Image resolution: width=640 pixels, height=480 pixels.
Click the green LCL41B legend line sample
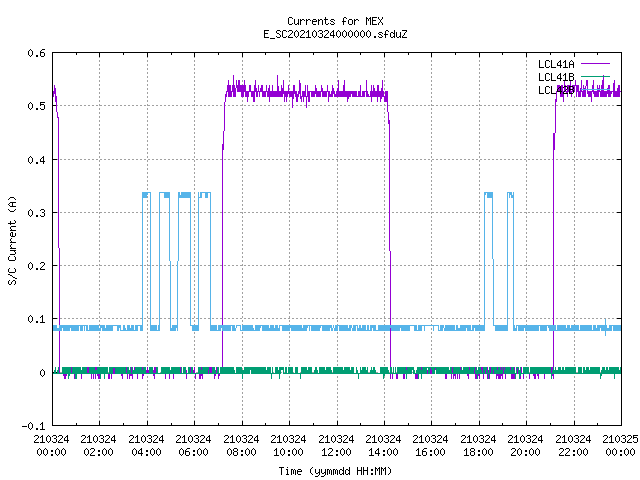click(x=595, y=76)
